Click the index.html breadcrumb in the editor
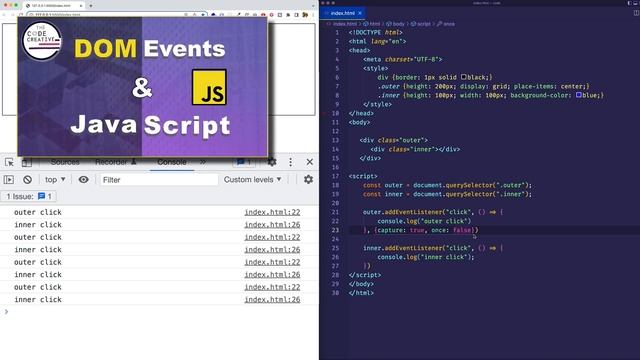This screenshot has width=640, height=360. pyautogui.click(x=345, y=24)
